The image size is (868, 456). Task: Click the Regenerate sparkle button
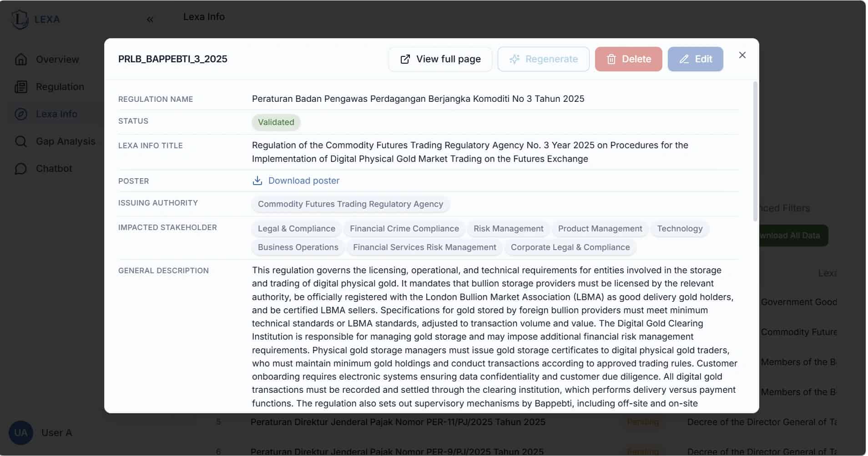pos(543,59)
